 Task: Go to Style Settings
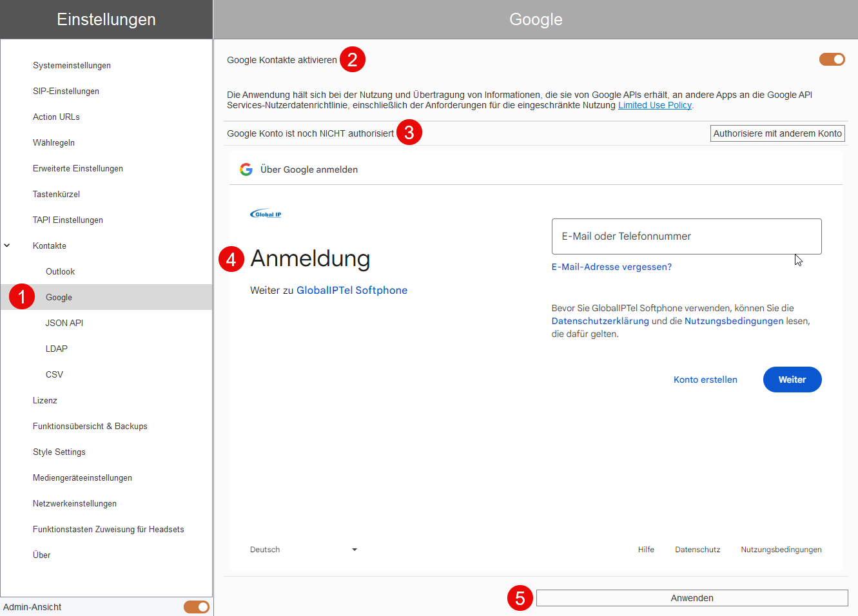pyautogui.click(x=59, y=452)
